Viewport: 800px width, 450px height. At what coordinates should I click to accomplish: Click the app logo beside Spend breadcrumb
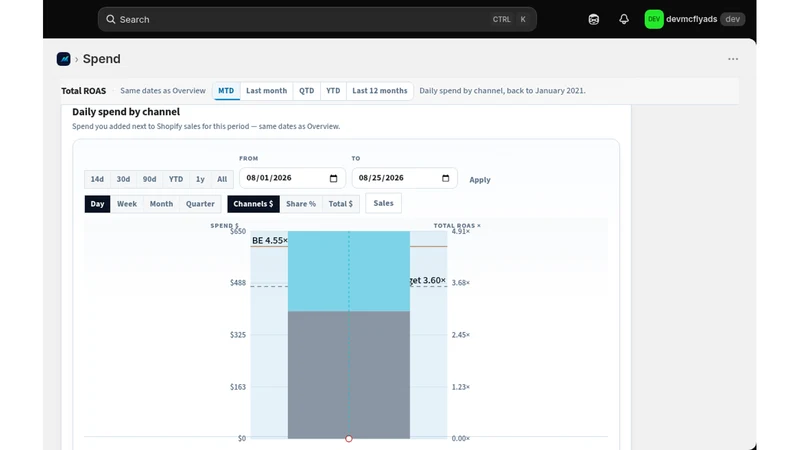point(63,59)
